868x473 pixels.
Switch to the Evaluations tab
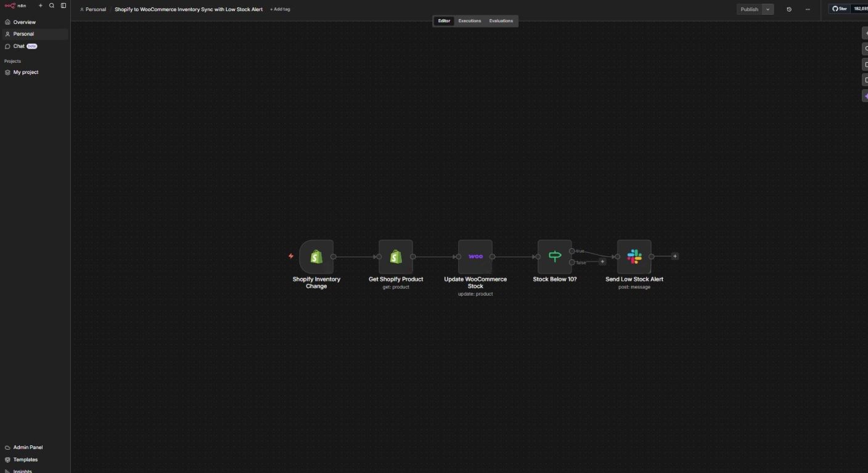pos(501,20)
